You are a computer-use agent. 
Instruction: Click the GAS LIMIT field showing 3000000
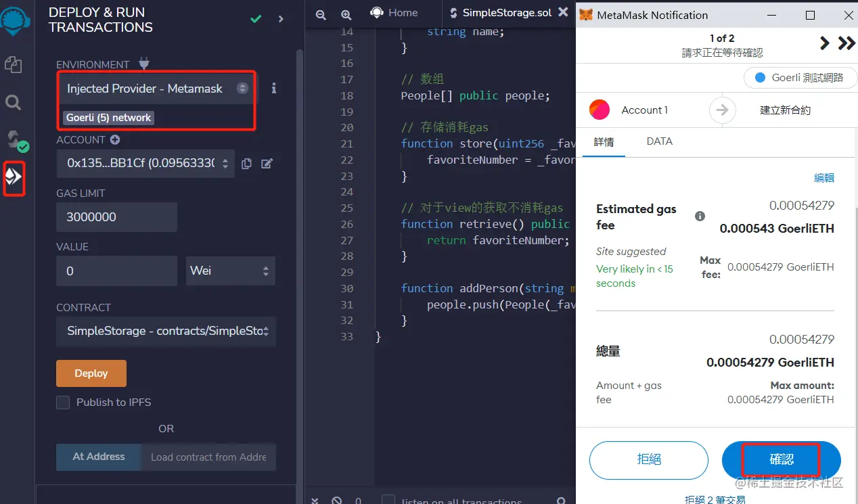[x=116, y=217]
